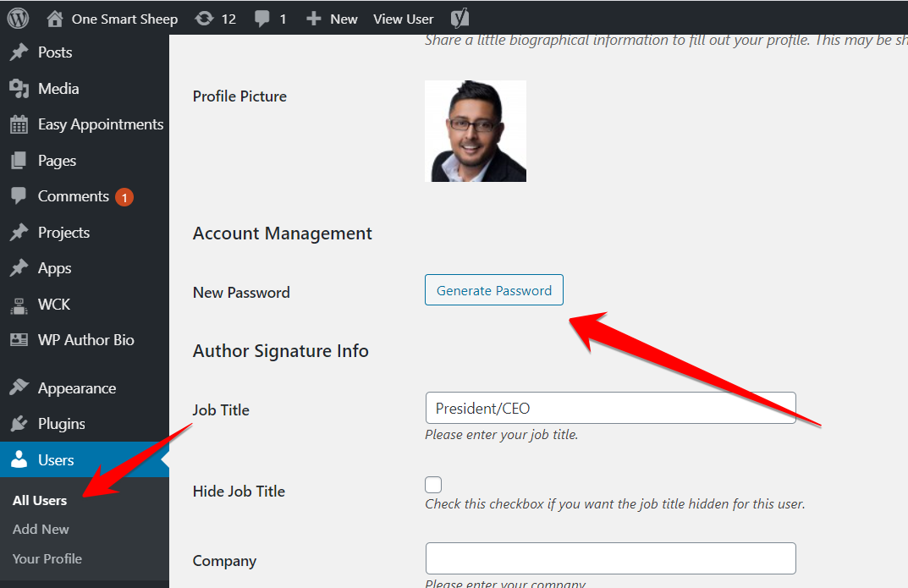Open the updates icon showing 12
Screen dimensions: 908x588
[x=204, y=19]
